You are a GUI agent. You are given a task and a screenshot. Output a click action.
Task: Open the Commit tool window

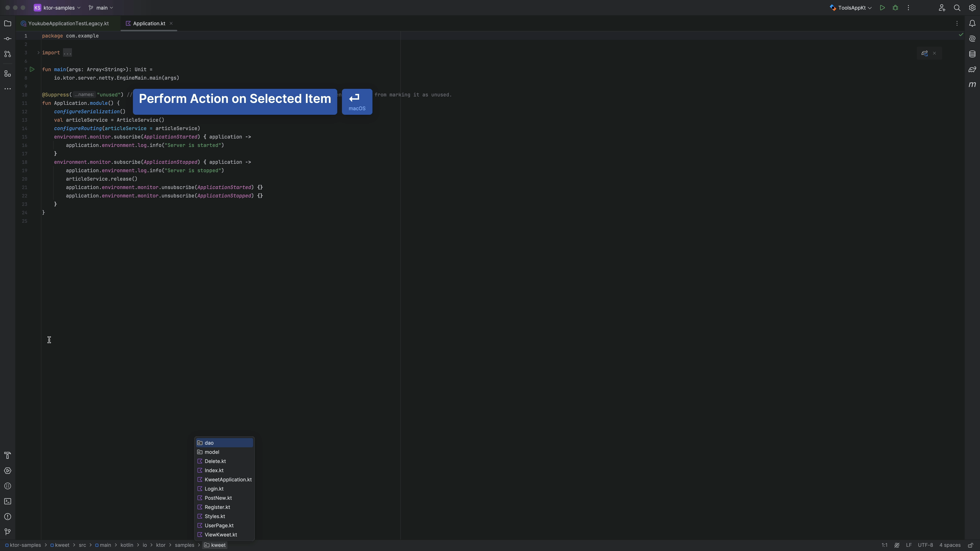(x=7, y=38)
